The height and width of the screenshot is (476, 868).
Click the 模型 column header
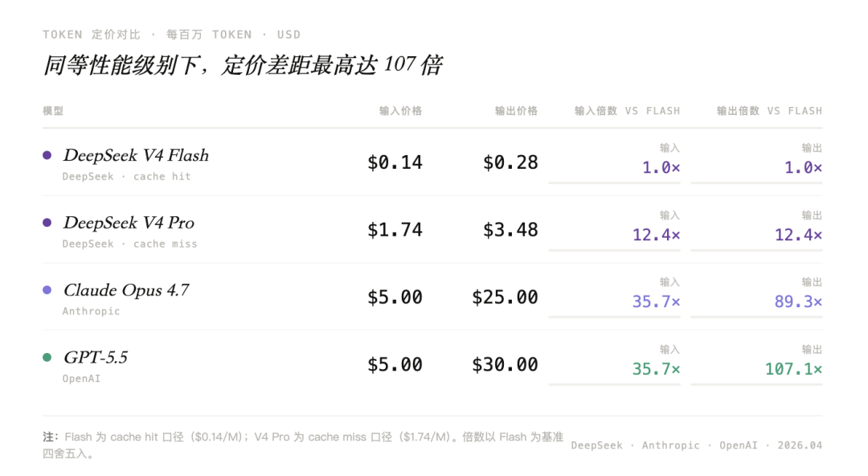(x=53, y=111)
